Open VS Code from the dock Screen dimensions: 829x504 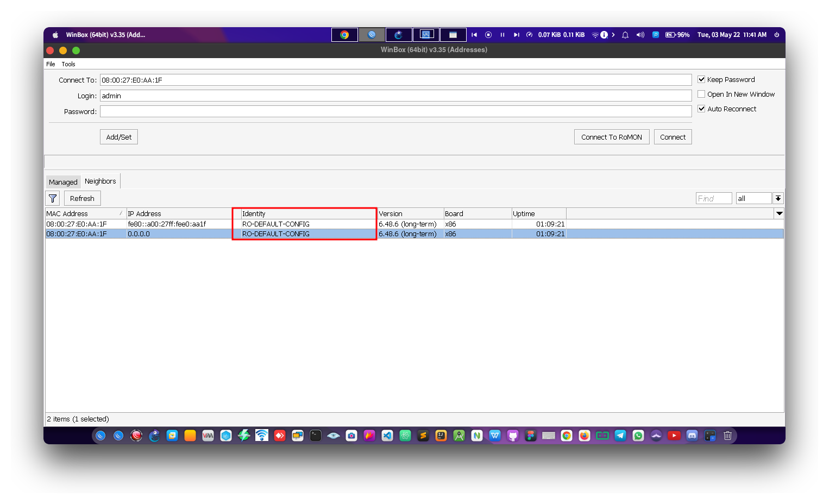click(x=387, y=435)
